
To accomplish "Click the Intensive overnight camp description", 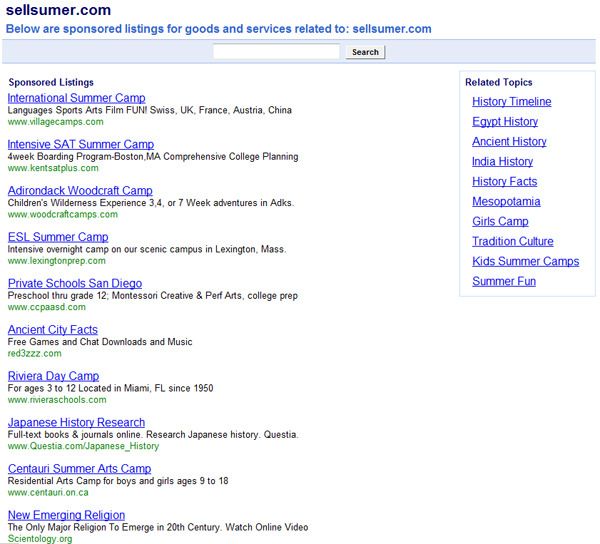I will [147, 249].
